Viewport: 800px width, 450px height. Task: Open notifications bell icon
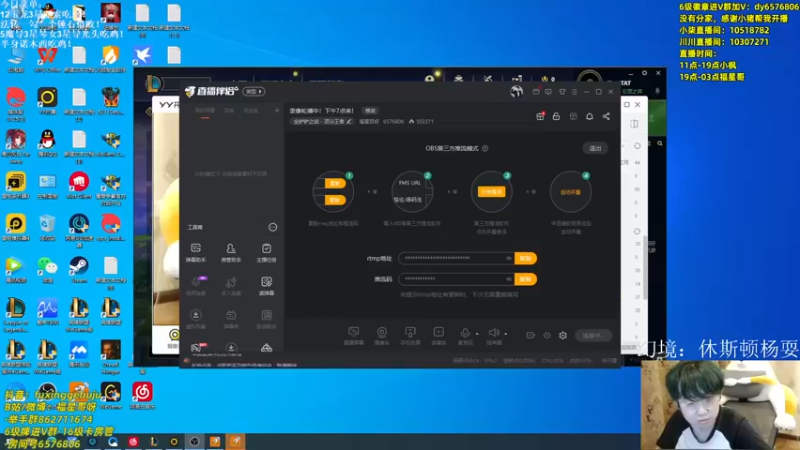click(589, 116)
